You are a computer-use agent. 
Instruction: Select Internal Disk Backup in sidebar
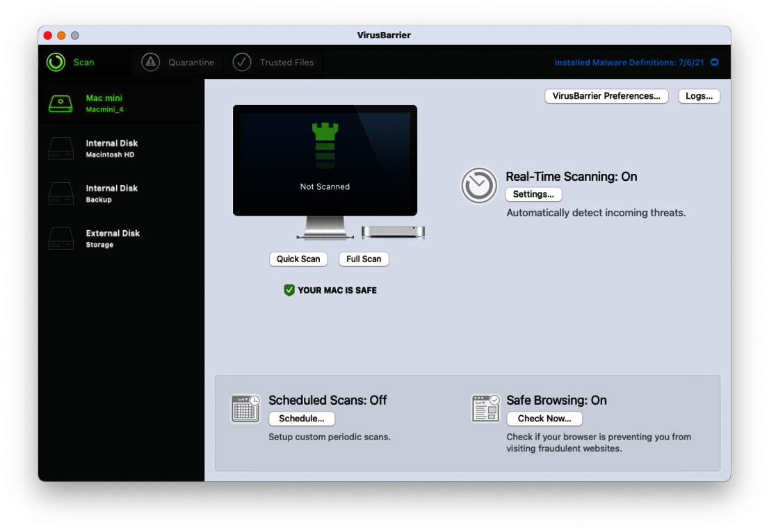point(111,193)
